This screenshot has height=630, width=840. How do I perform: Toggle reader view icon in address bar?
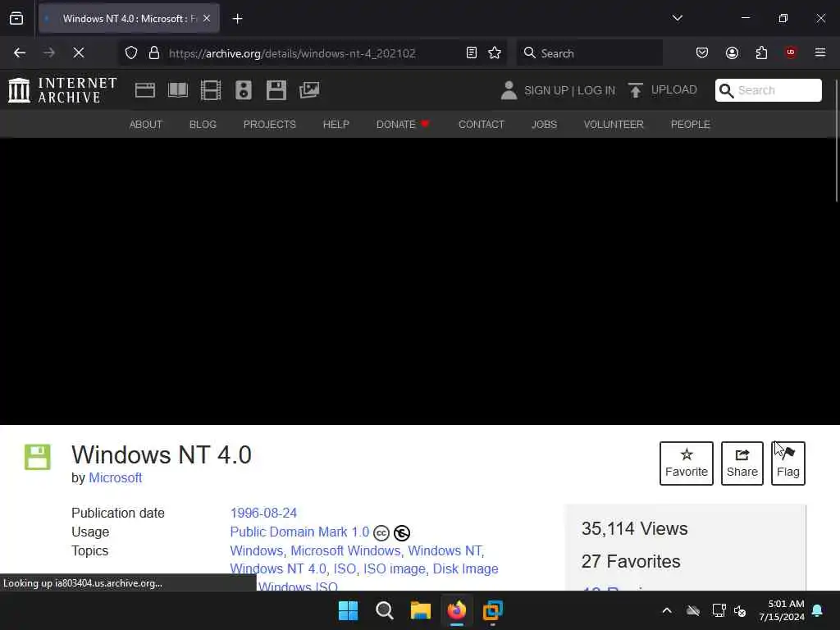click(x=472, y=52)
